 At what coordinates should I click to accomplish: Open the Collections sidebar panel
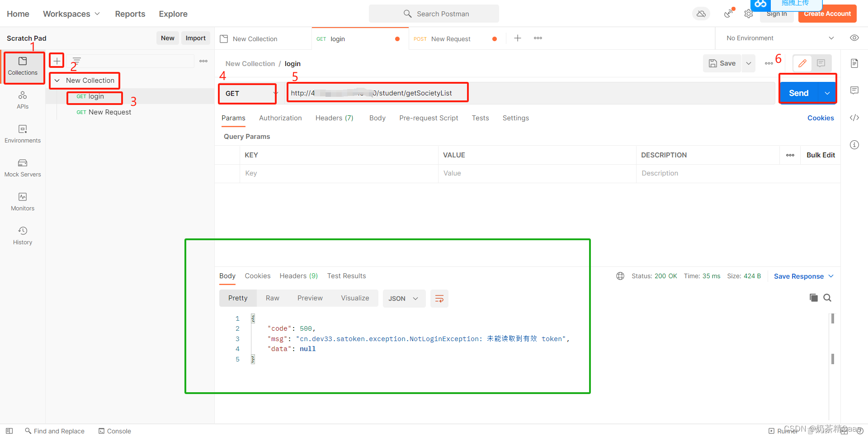23,66
